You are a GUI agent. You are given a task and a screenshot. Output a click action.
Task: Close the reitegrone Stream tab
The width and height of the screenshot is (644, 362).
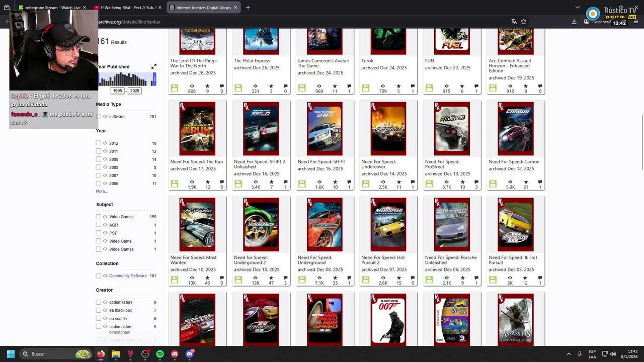[84, 8]
